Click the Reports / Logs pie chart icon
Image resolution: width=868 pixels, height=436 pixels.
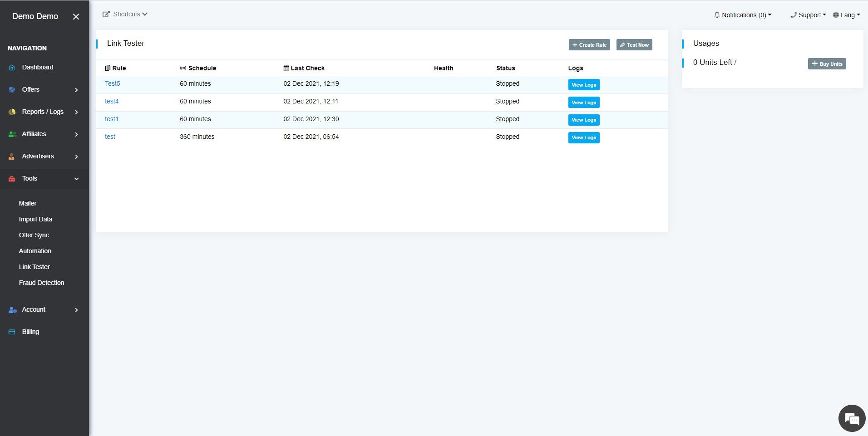click(x=12, y=112)
